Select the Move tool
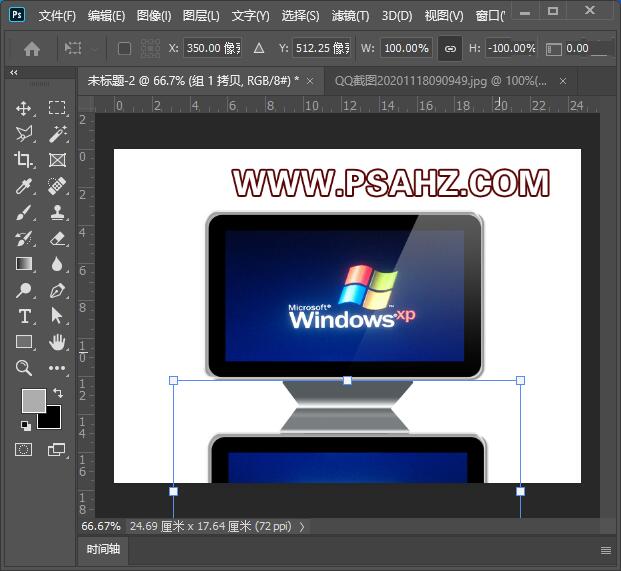621x571 pixels. (x=24, y=108)
